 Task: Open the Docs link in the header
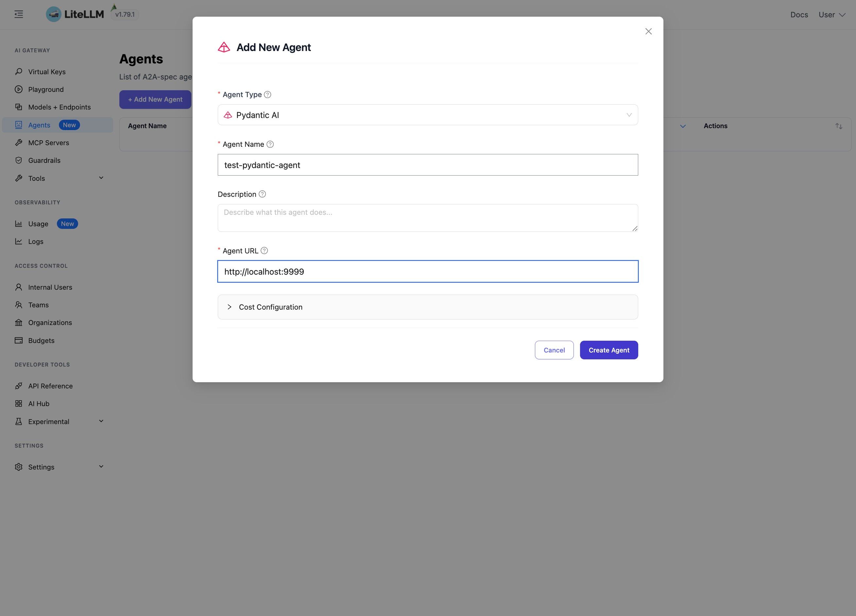click(799, 14)
